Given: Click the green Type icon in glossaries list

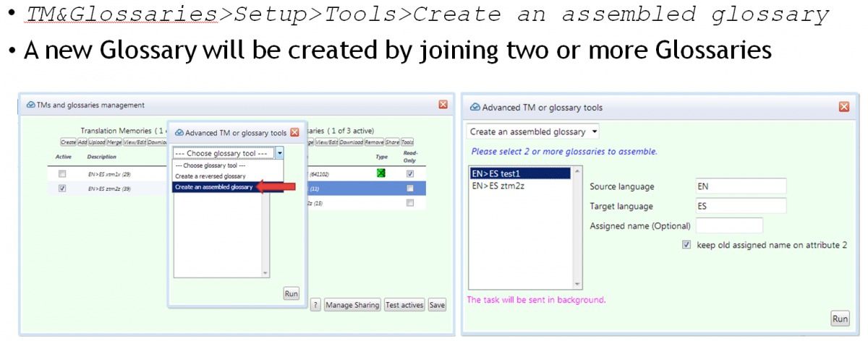Looking at the screenshot, I should tap(381, 174).
